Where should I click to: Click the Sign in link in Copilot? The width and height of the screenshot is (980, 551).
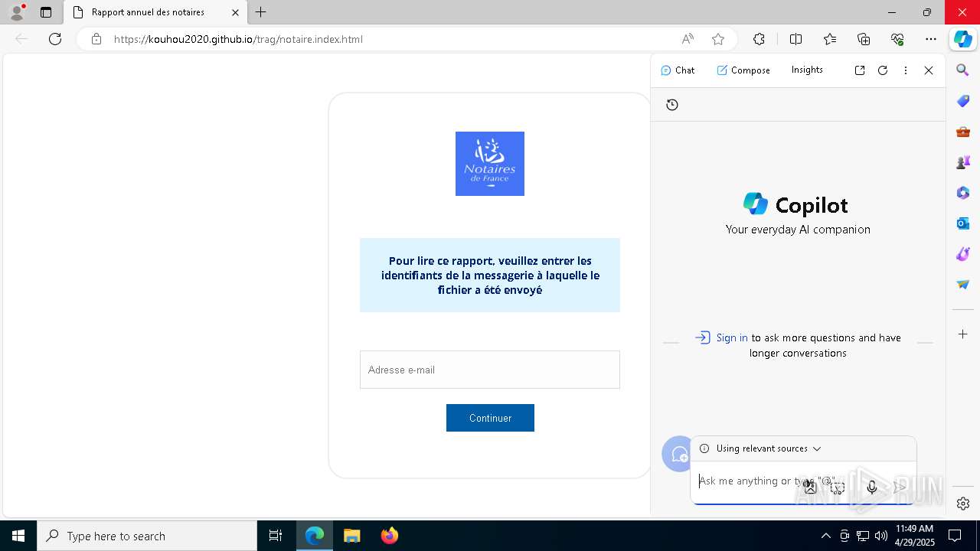point(732,337)
